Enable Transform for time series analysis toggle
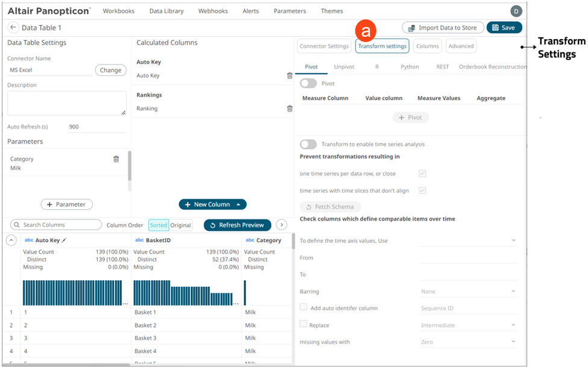The image size is (588, 367). point(308,145)
